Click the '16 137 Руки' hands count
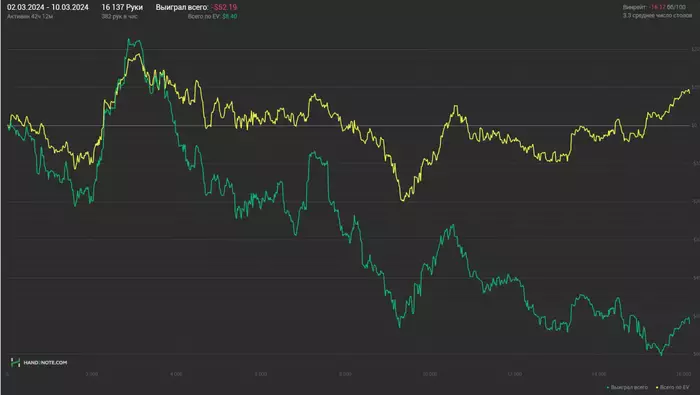This screenshot has height=395, width=700. click(x=122, y=7)
